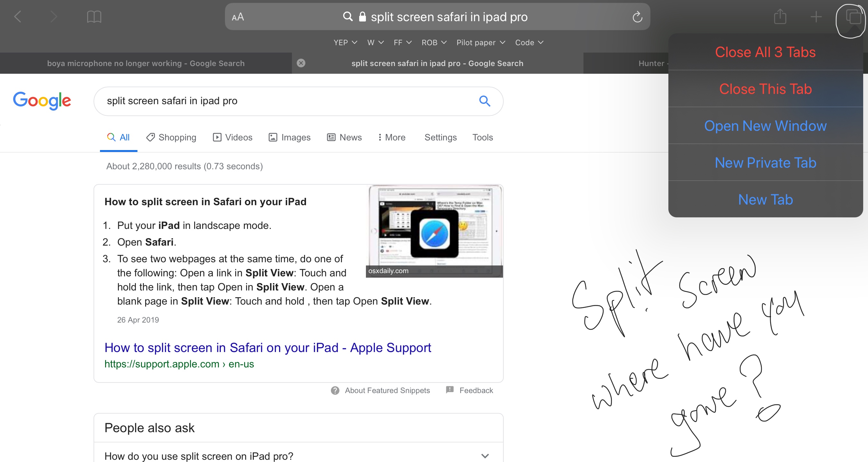Tap the Share icon in toolbar
The image size is (868, 462).
780,17
